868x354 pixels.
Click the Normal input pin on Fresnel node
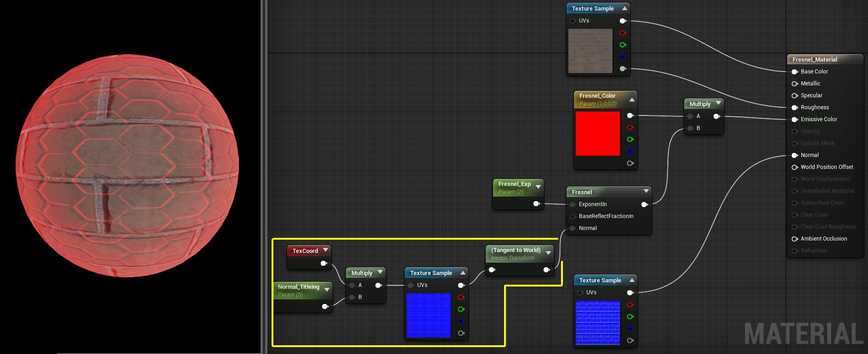click(x=573, y=228)
